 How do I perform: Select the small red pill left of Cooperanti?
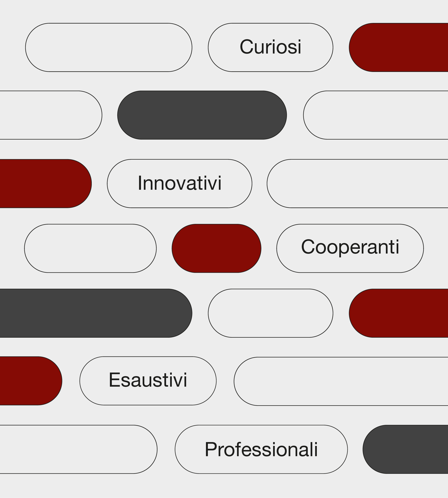(216, 248)
